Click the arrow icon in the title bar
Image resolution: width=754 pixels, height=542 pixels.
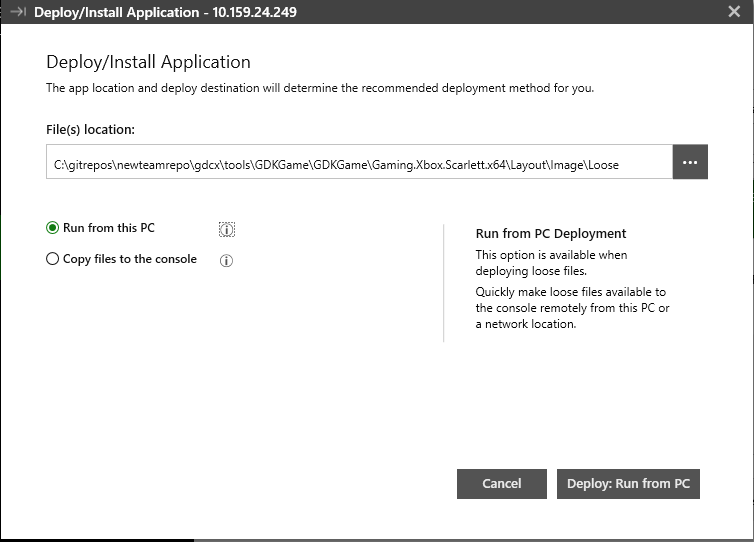click(18, 12)
